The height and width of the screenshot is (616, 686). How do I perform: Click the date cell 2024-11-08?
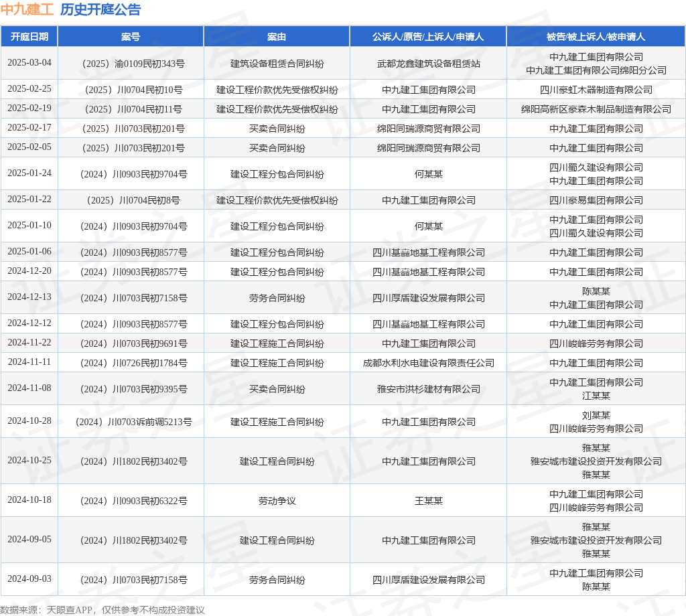[x=29, y=388]
